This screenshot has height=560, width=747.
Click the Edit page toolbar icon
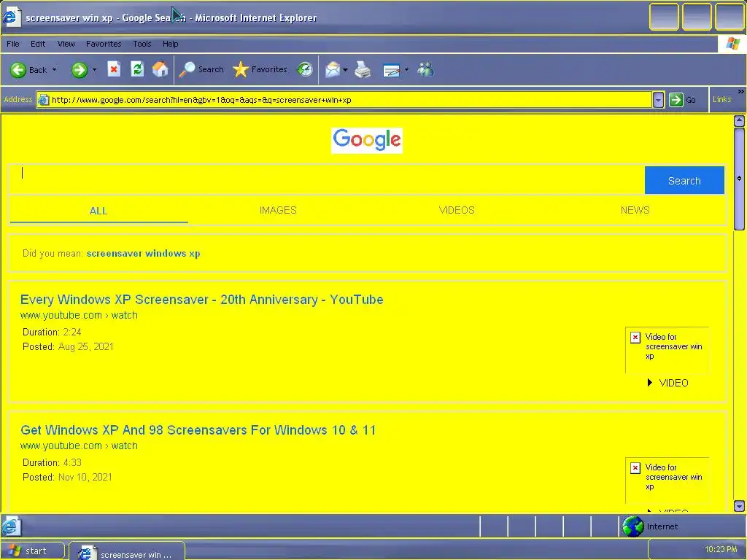392,71
